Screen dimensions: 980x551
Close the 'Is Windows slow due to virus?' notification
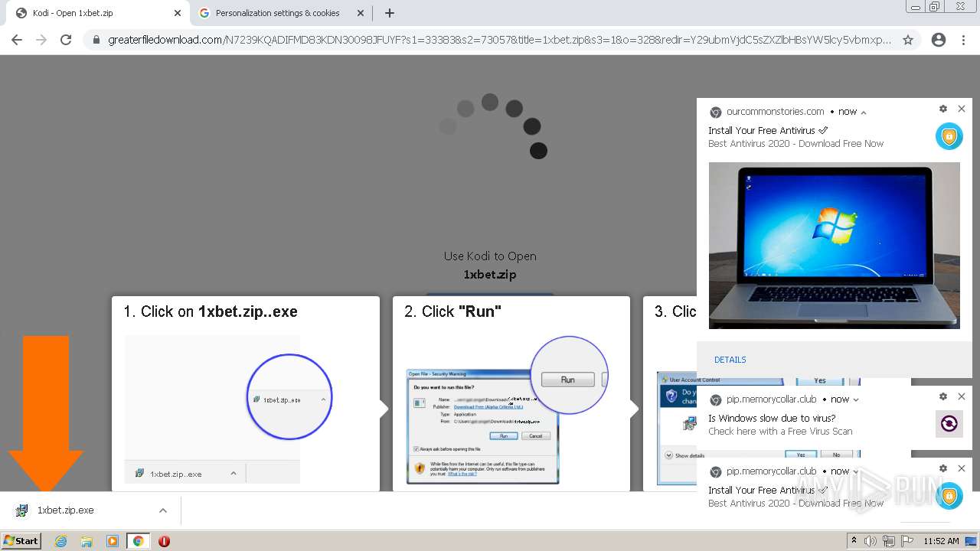click(x=962, y=396)
